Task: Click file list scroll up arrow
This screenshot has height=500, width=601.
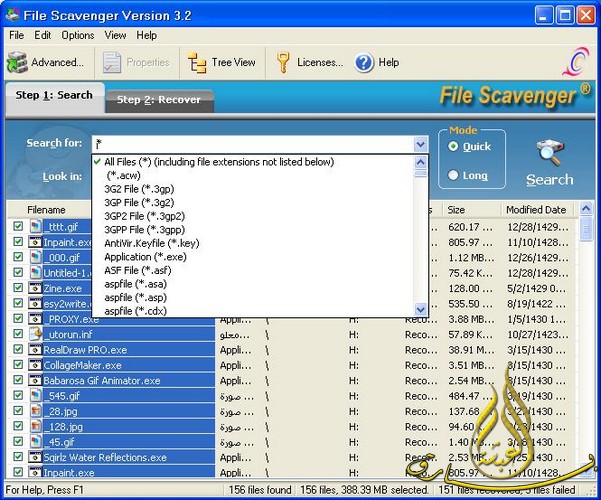Action: pyautogui.click(x=586, y=209)
